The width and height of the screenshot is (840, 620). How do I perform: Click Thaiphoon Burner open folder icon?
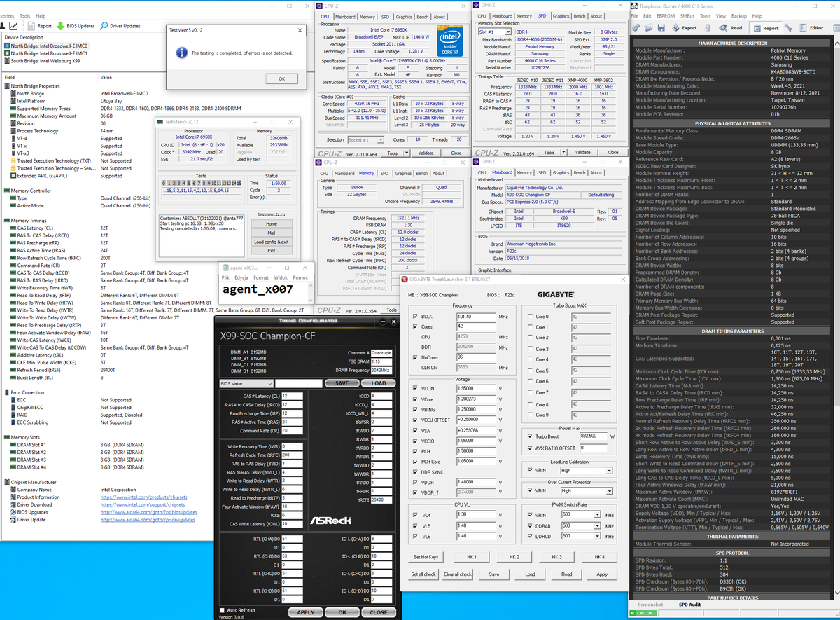648,27
